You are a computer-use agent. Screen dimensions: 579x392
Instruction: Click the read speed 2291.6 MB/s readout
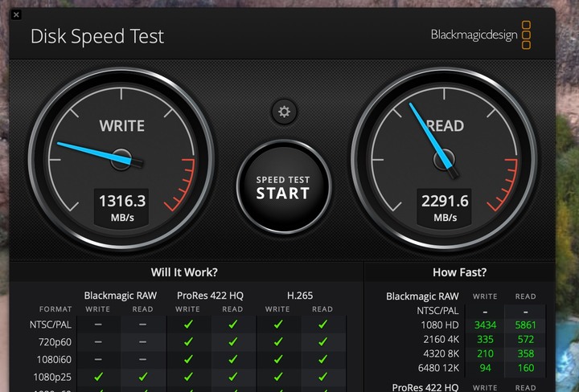pyautogui.click(x=445, y=208)
